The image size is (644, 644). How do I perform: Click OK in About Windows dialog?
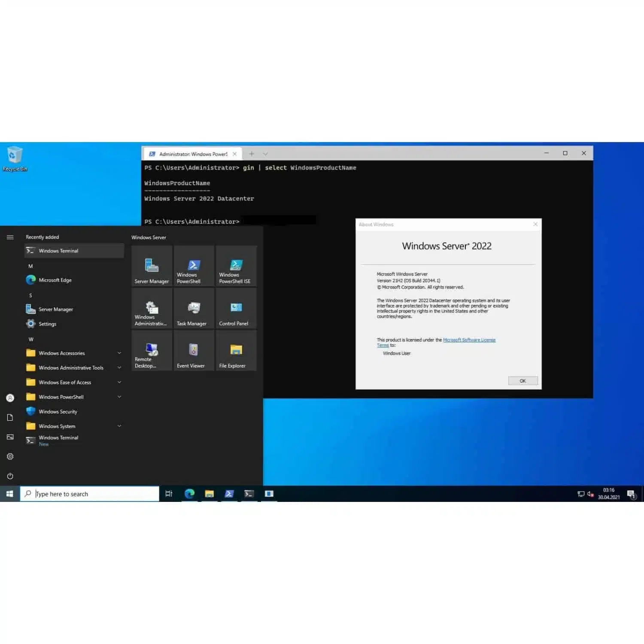pyautogui.click(x=522, y=381)
